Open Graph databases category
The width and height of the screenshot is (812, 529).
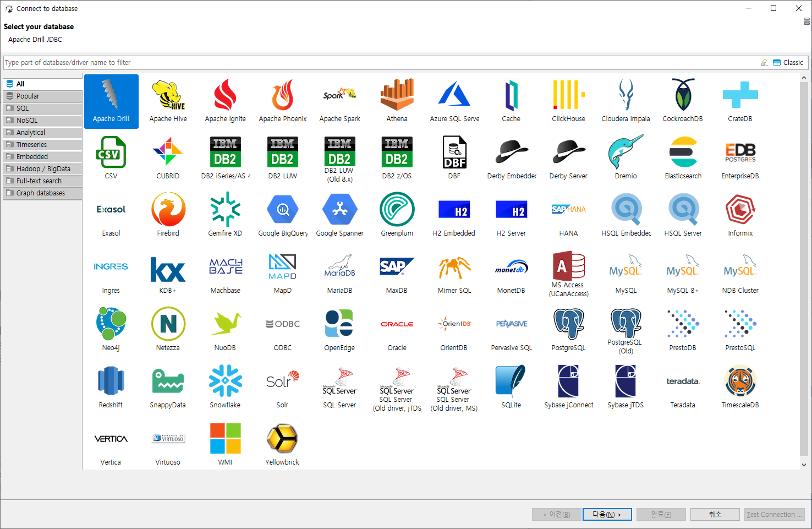[43, 193]
